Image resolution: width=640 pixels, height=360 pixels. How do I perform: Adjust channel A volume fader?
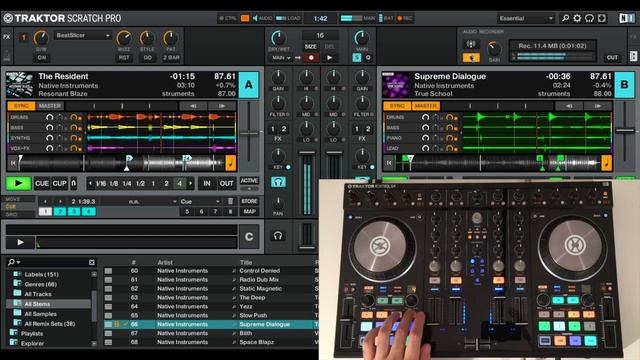pyautogui.click(x=307, y=153)
